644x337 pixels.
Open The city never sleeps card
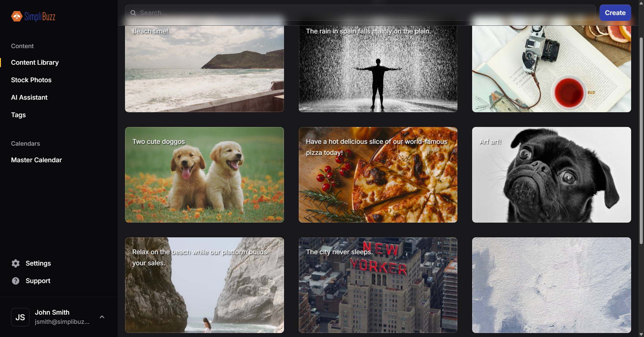[378, 285]
